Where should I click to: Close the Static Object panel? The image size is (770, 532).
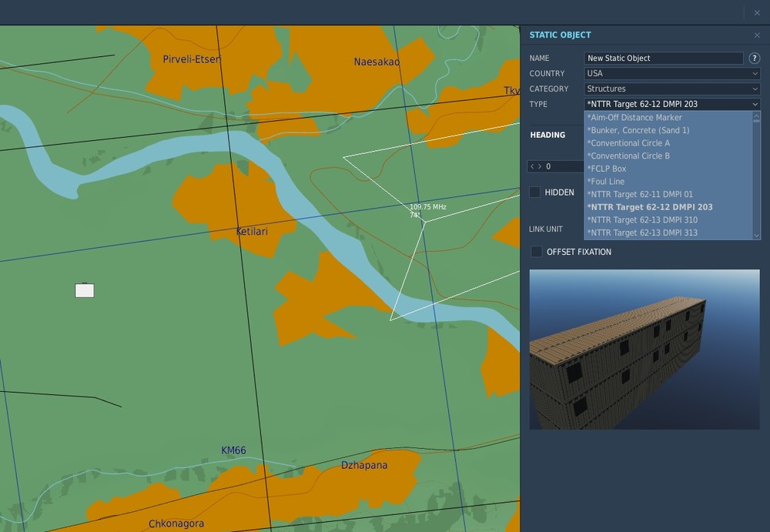(x=757, y=35)
